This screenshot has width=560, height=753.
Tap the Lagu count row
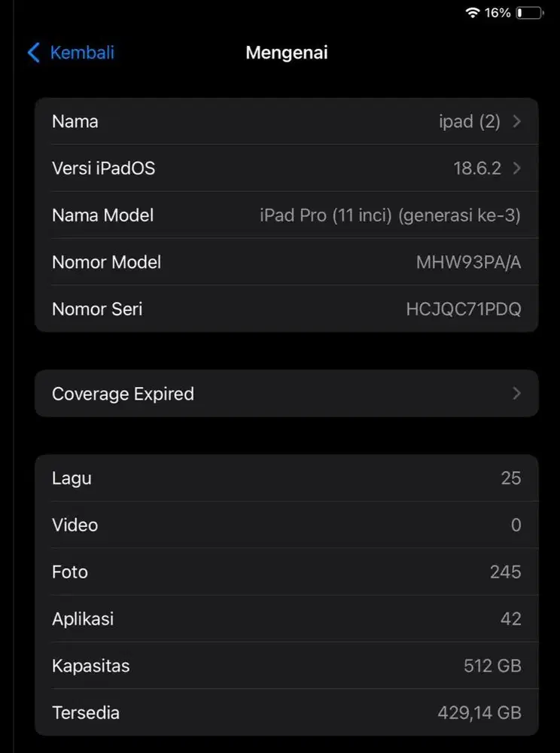pyautogui.click(x=286, y=478)
